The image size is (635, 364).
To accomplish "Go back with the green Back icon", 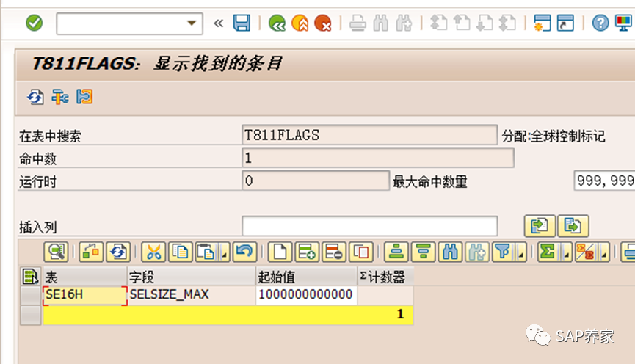I will click(277, 23).
